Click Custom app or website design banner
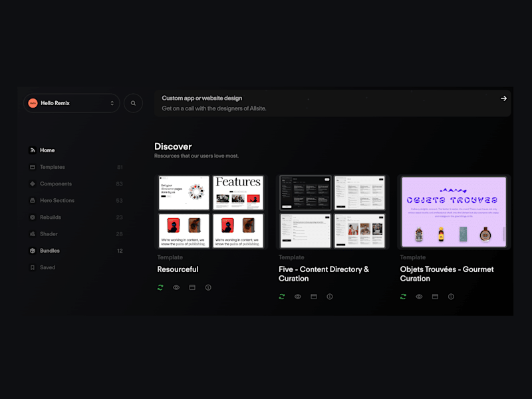Image resolution: width=532 pixels, height=399 pixels. [332, 104]
